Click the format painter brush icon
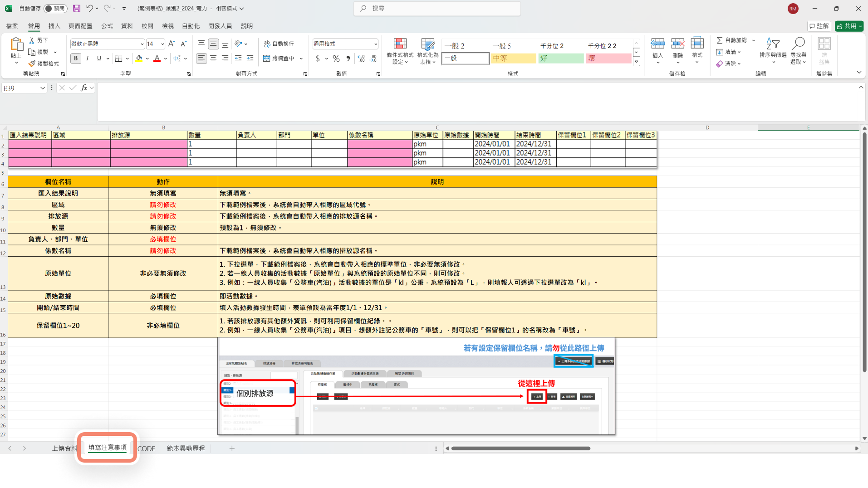 click(32, 63)
